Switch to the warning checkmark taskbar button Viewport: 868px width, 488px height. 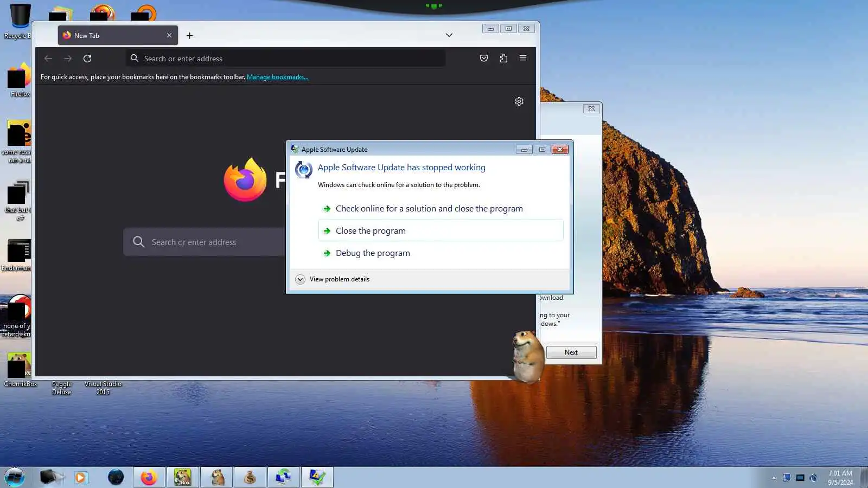317,478
